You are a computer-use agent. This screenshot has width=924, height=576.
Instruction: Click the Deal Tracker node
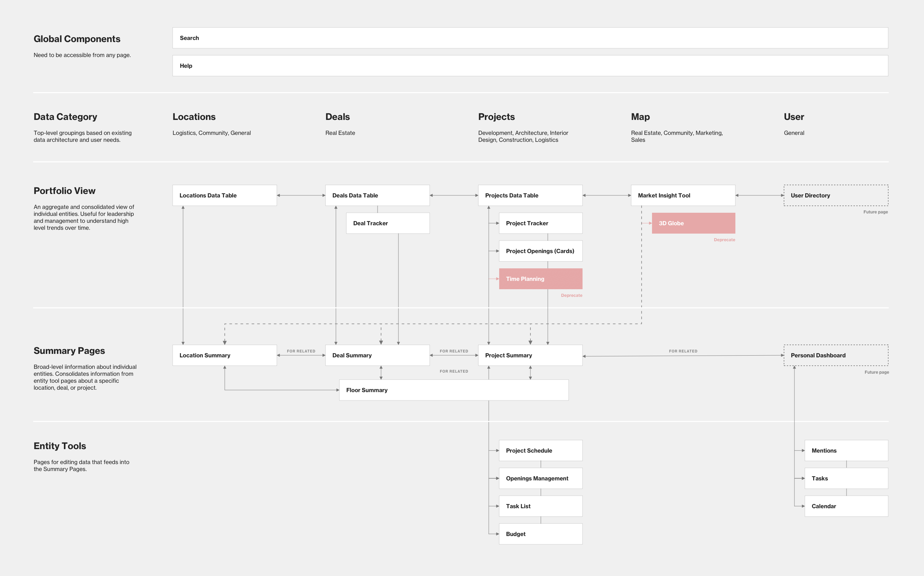click(388, 223)
